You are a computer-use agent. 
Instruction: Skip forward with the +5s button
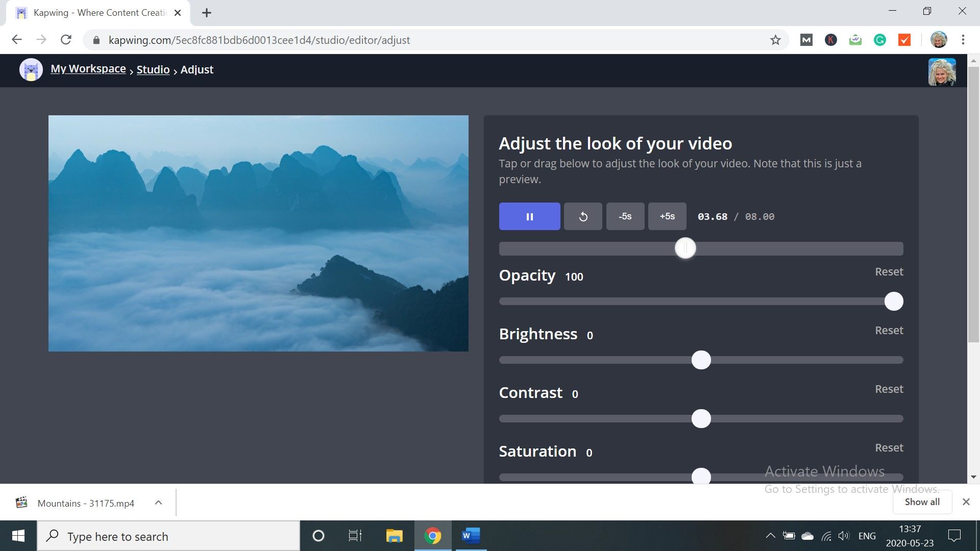coord(667,216)
